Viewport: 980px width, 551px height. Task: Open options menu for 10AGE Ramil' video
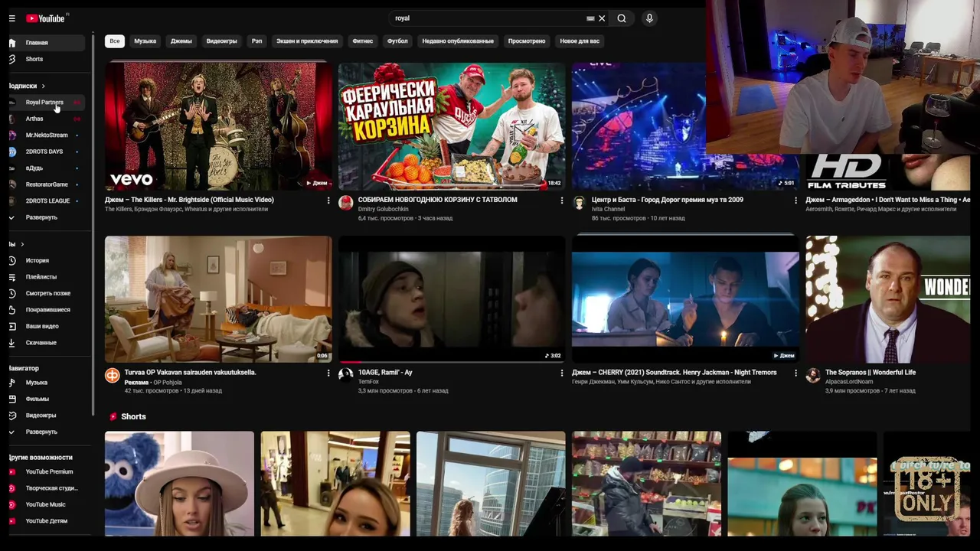coord(561,373)
